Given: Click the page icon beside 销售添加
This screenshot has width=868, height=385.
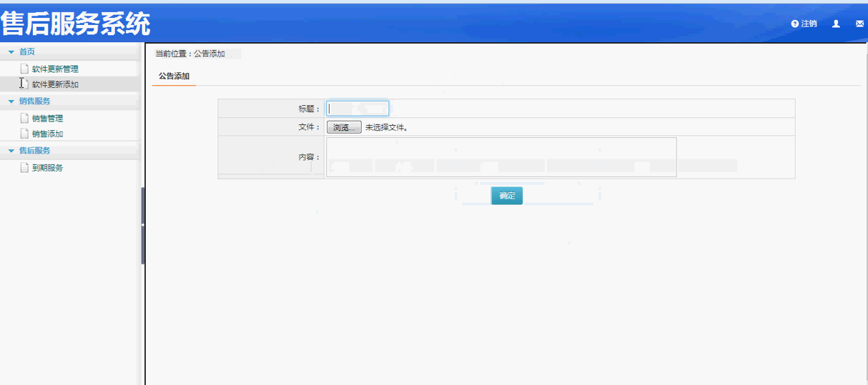Looking at the screenshot, I should click(x=24, y=134).
